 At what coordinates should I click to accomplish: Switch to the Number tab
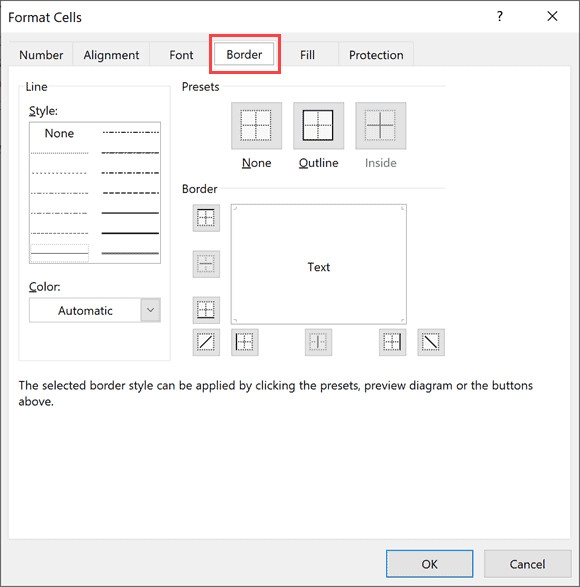[41, 55]
